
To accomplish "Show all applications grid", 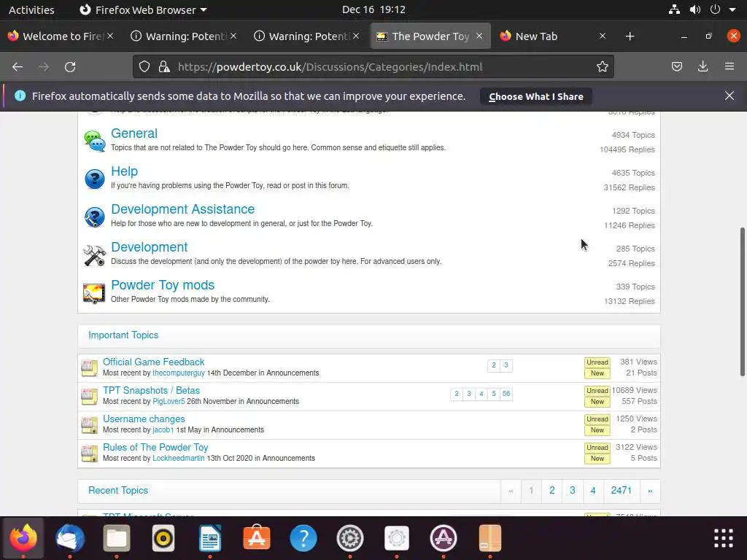I will pos(723,539).
